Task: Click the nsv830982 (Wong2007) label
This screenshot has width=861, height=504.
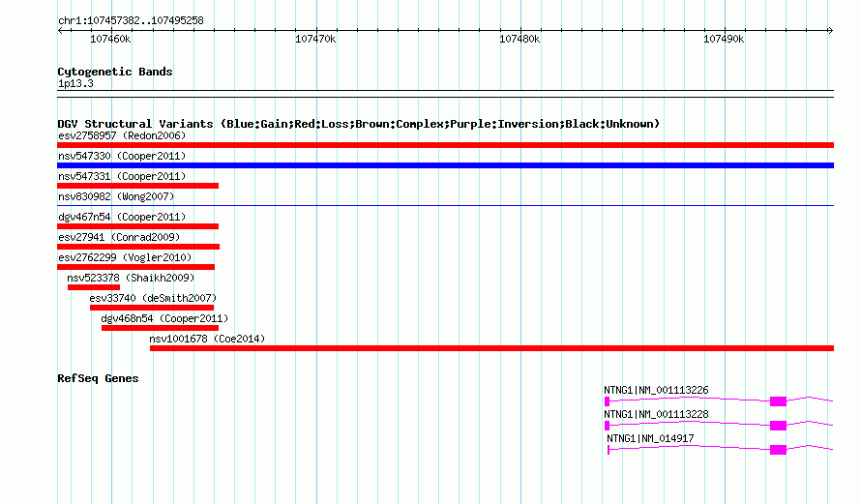Action: click(116, 196)
